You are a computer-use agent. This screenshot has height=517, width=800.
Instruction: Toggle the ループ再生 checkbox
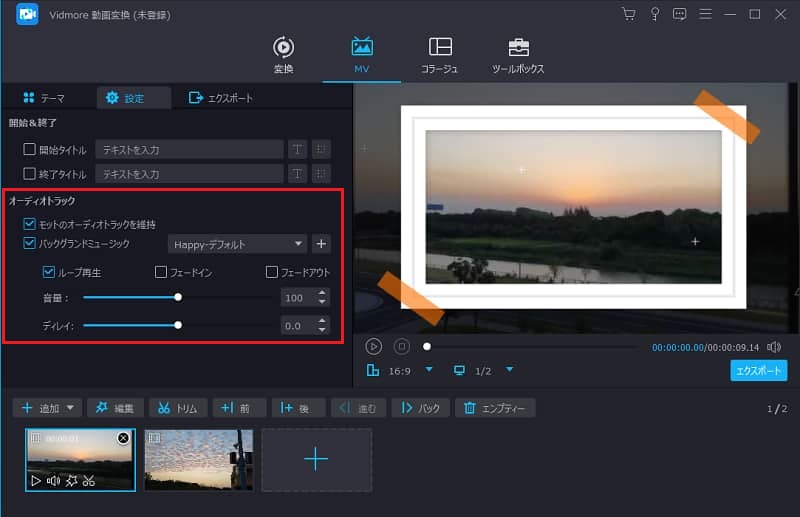[x=49, y=272]
